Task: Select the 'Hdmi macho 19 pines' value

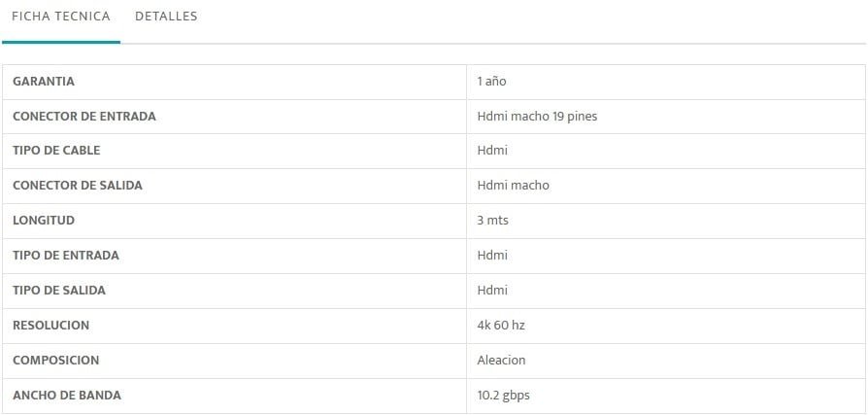Action: tap(537, 117)
